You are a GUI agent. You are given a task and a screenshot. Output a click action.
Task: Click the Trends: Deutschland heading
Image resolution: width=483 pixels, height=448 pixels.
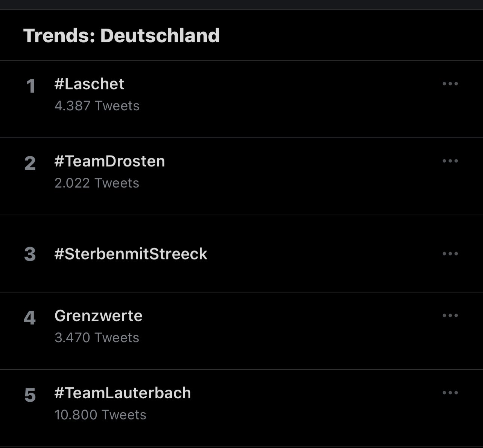pyautogui.click(x=122, y=35)
